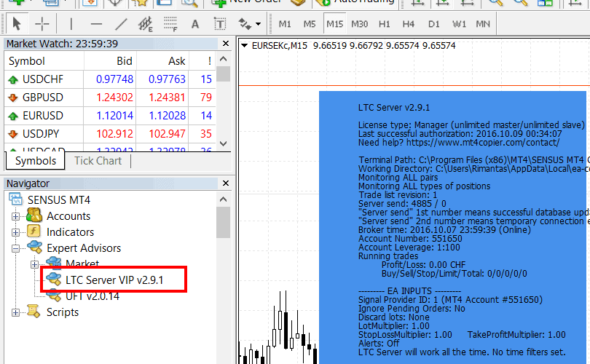
Task: Click the USDCHF green up arrow icon
Action: coord(13,80)
